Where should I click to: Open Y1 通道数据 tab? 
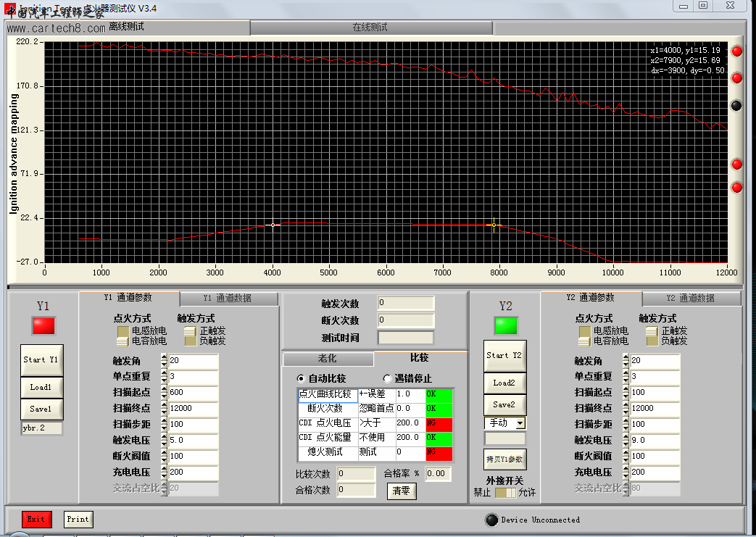point(229,299)
